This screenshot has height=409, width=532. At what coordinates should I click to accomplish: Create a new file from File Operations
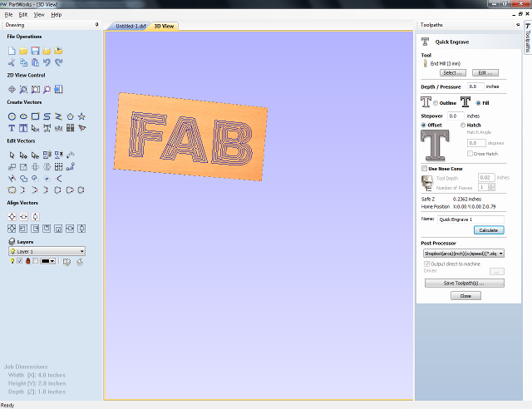click(x=12, y=51)
